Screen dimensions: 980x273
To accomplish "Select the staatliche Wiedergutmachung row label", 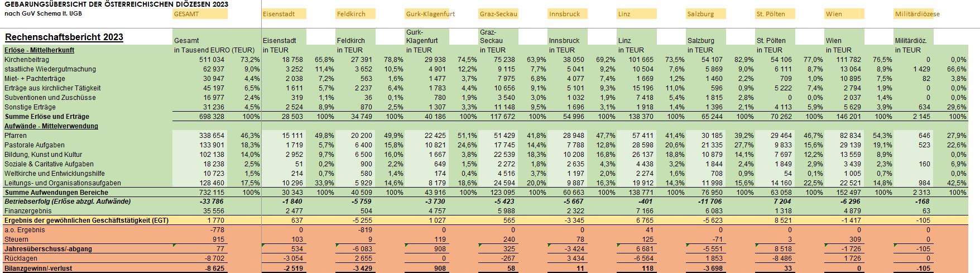I will (x=50, y=69).
